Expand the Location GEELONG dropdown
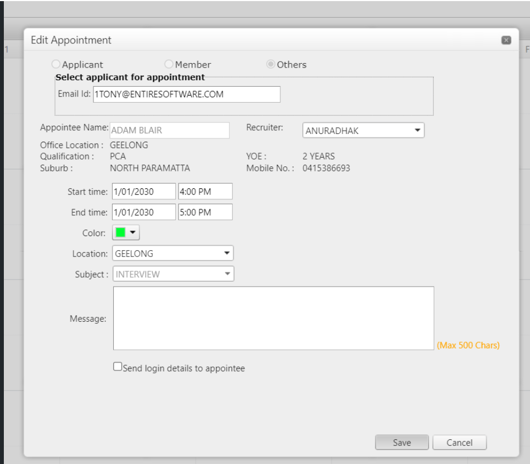 pyautogui.click(x=173, y=253)
